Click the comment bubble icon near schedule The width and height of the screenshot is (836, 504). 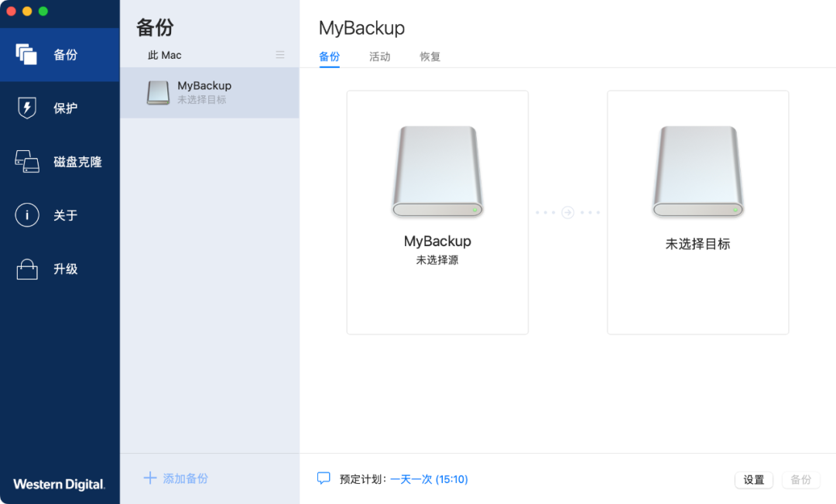tap(324, 478)
